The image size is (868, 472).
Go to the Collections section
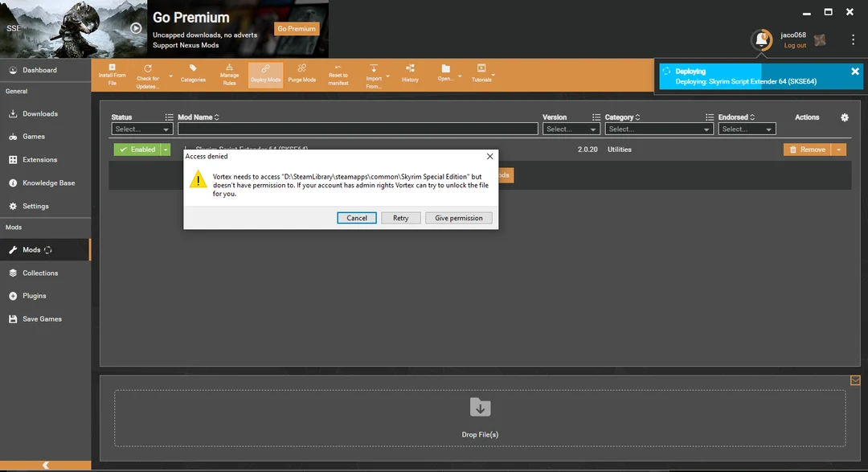41,273
